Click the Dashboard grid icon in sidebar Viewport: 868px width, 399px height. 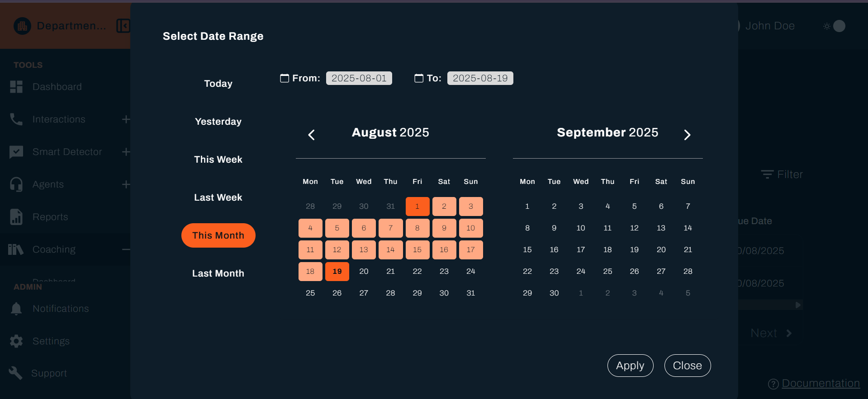[16, 87]
